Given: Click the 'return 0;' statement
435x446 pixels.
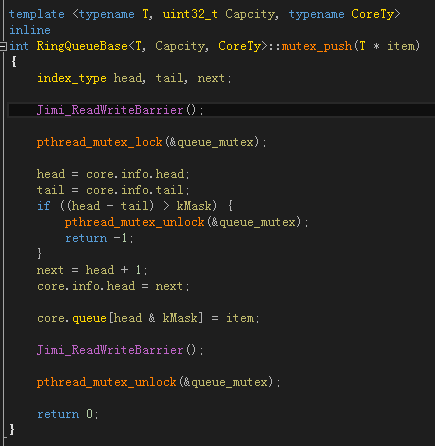Looking at the screenshot, I should click(68, 414).
